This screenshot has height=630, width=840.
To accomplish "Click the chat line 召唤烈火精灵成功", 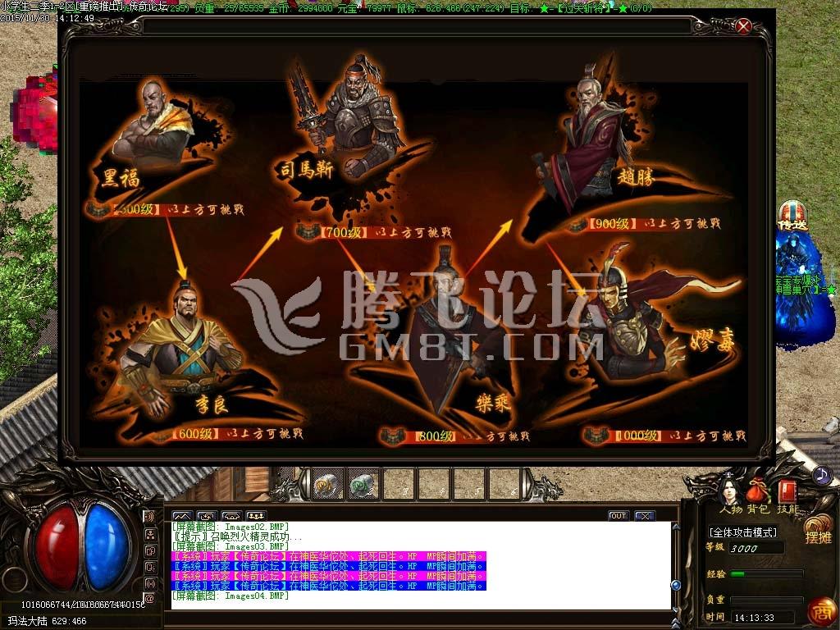I will click(237, 536).
